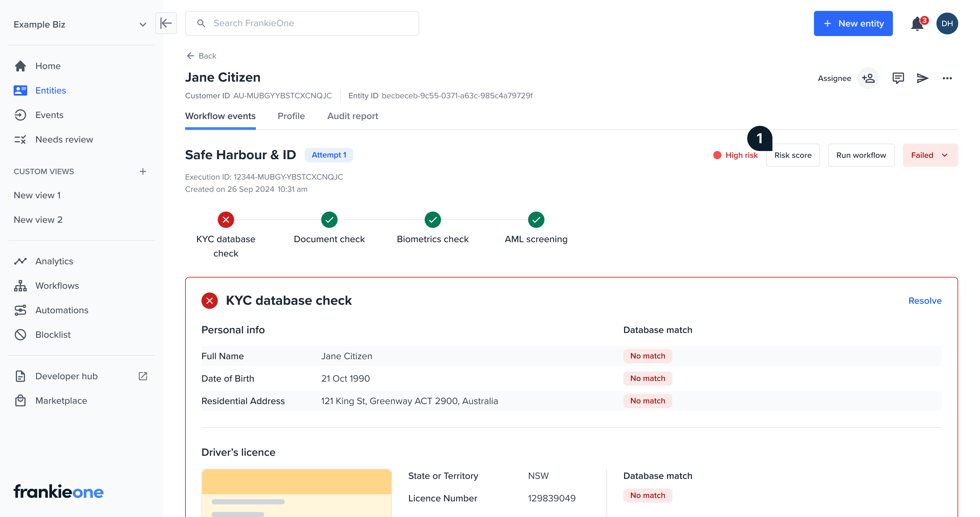Select the Biometrics check step icon
This screenshot has height=517, width=980.
[x=432, y=220]
